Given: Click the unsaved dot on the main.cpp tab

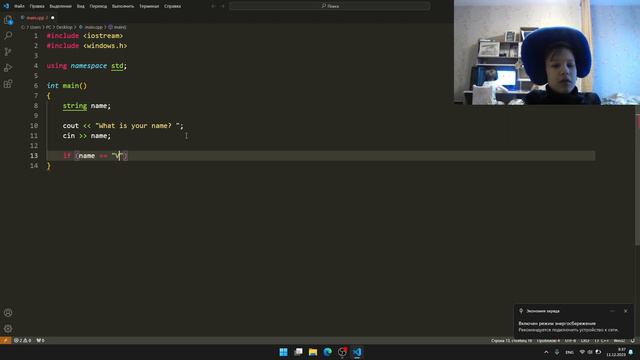Looking at the screenshot, I should [53, 18].
